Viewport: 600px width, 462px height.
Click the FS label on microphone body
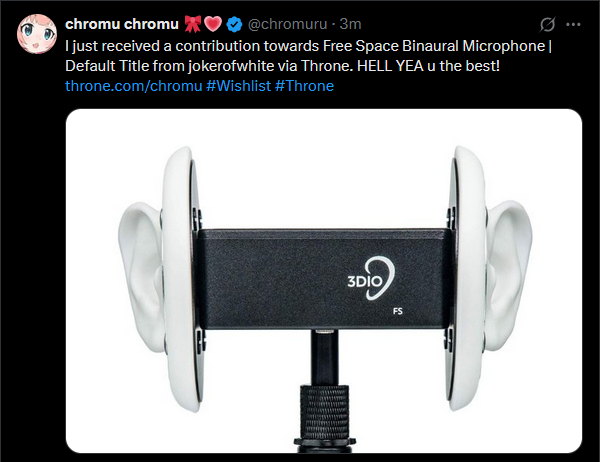398,311
